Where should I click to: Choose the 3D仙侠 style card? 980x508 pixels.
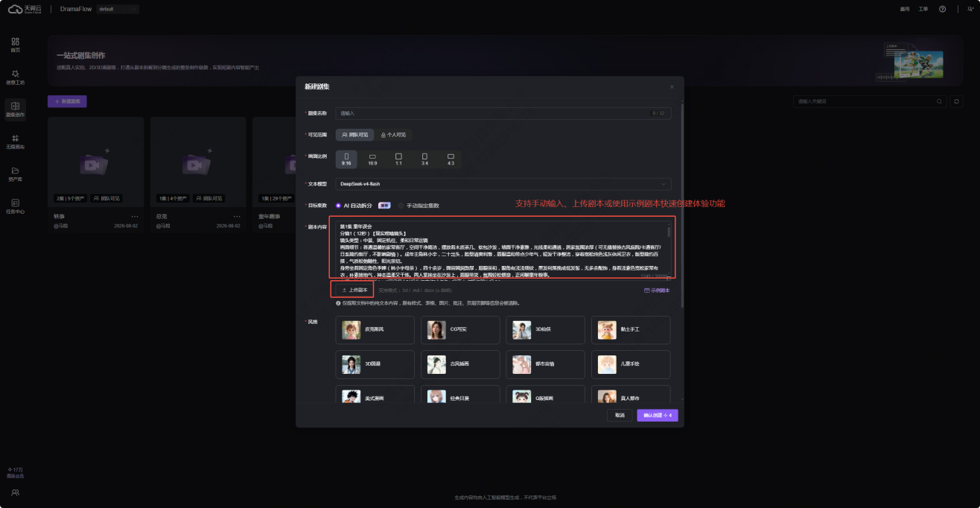(x=546, y=330)
